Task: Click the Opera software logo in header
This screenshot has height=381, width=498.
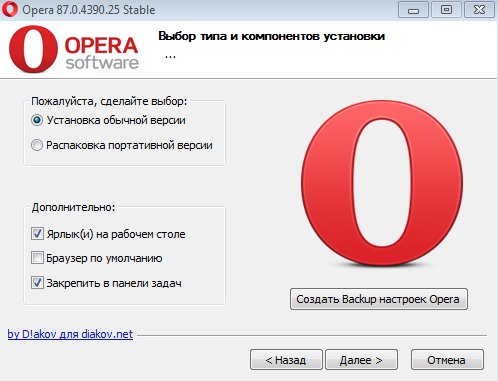Action: 73,49
